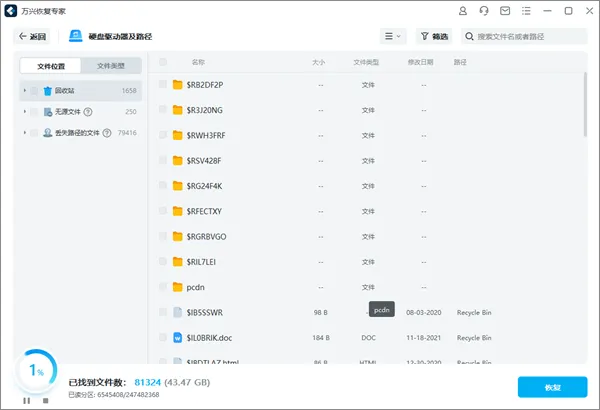Click the 无源文件 category icon
The width and height of the screenshot is (600, 410).
pyautogui.click(x=47, y=112)
